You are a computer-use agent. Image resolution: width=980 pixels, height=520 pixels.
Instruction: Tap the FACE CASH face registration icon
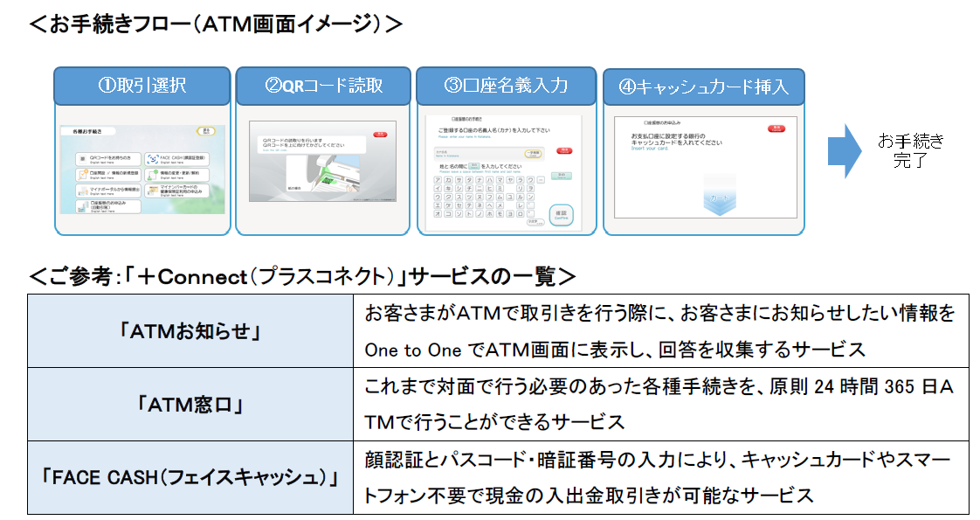click(x=153, y=160)
